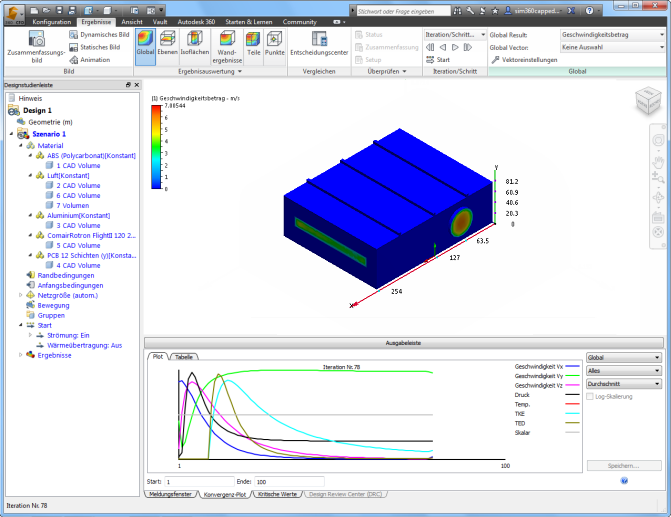Click the velocity color legend bar

156,147
